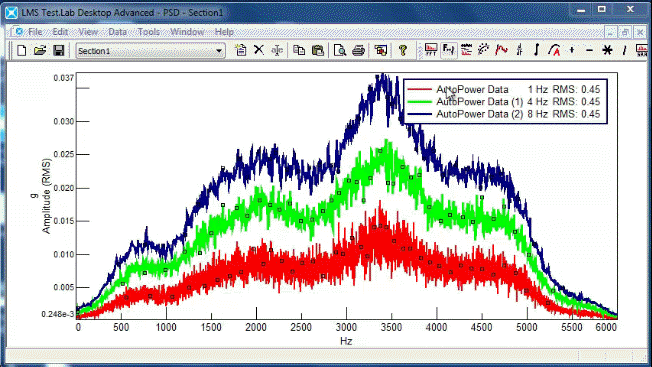Click the F(x) function icon
652x367 pixels.
pyautogui.click(x=448, y=50)
